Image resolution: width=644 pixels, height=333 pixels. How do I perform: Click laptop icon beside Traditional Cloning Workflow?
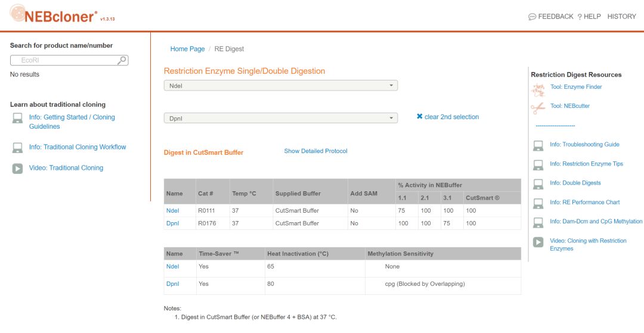pos(17,148)
